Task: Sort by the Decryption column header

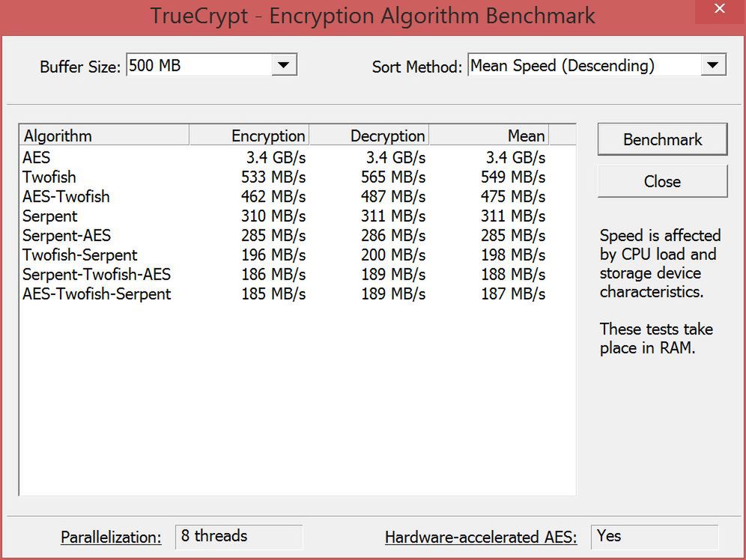Action: coord(369,136)
